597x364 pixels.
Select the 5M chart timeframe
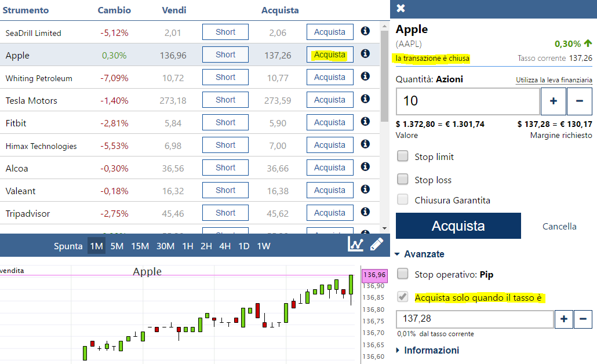coord(117,246)
